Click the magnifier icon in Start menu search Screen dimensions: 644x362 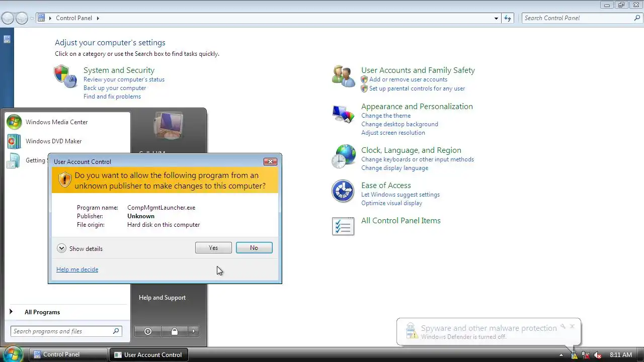click(x=116, y=331)
